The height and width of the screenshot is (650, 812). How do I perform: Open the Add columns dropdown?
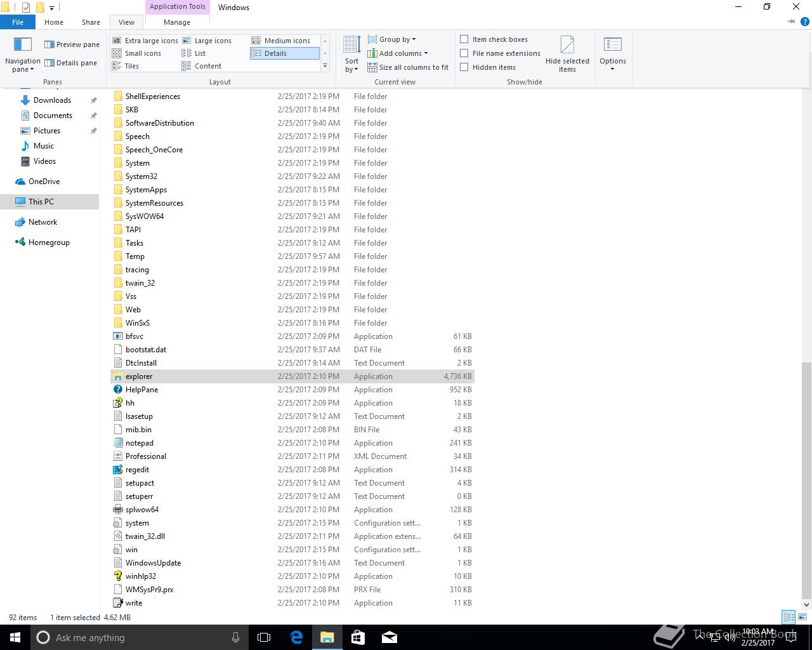(x=397, y=53)
